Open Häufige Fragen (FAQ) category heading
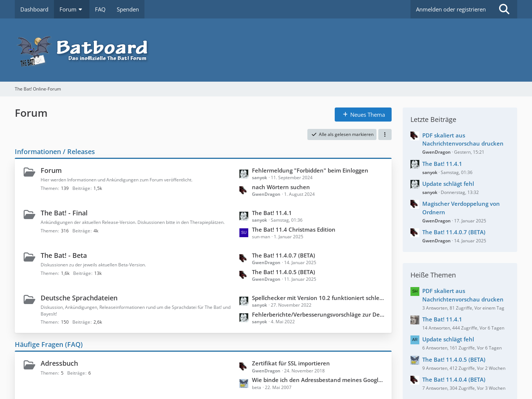The image size is (532, 399). pos(49,344)
